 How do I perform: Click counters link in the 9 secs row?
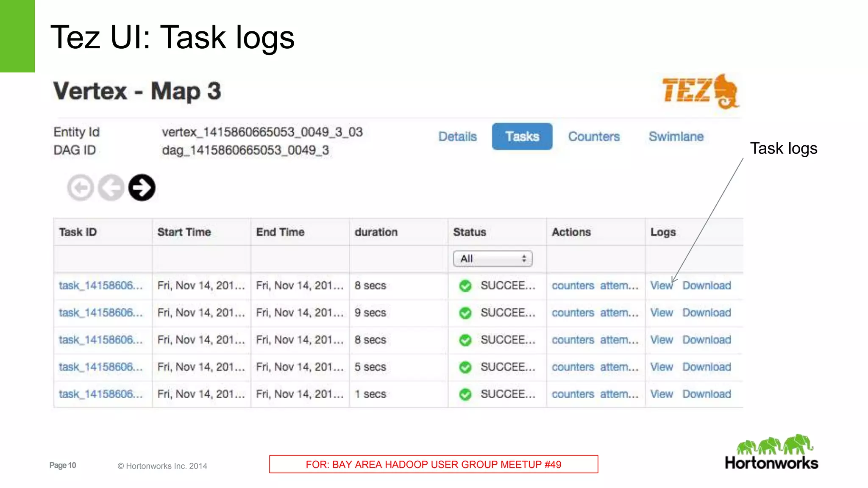(x=573, y=313)
